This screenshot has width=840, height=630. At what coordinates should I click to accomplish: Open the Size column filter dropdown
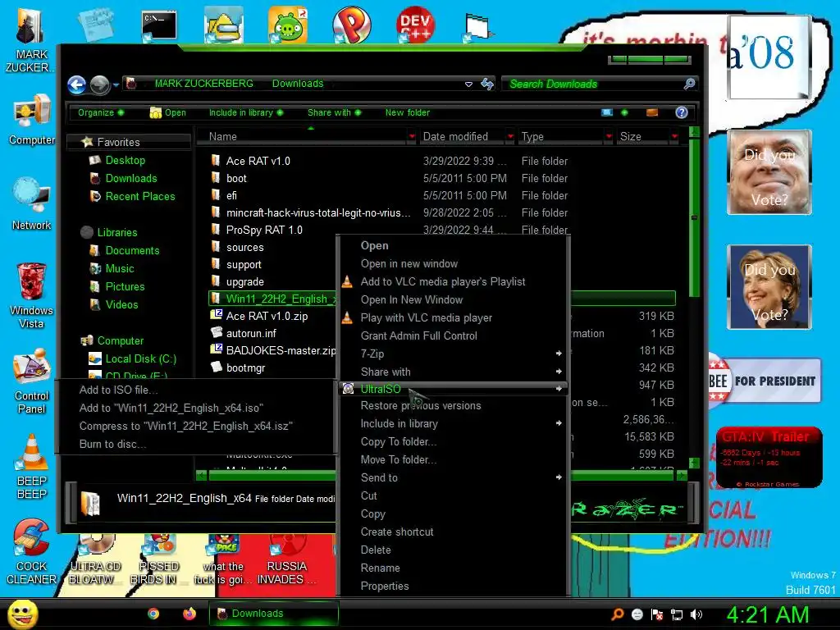click(x=674, y=137)
